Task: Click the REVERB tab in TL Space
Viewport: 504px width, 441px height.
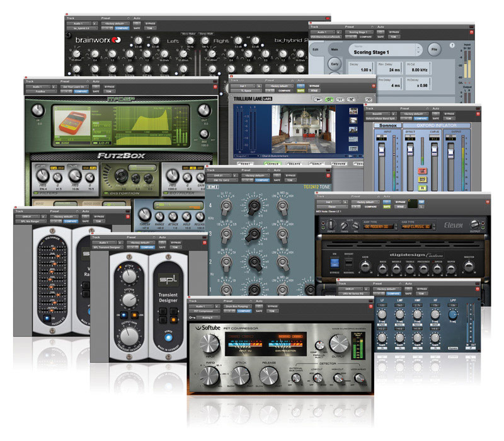Action: [x=339, y=164]
